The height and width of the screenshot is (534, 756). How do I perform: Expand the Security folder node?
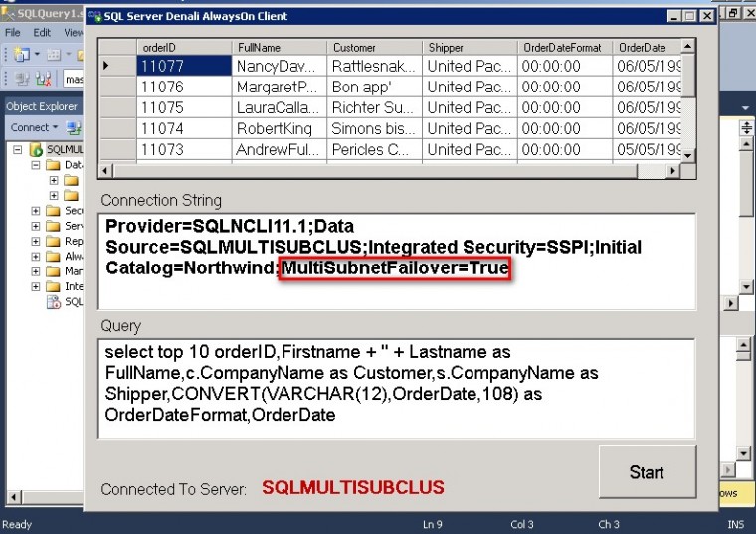[36, 211]
